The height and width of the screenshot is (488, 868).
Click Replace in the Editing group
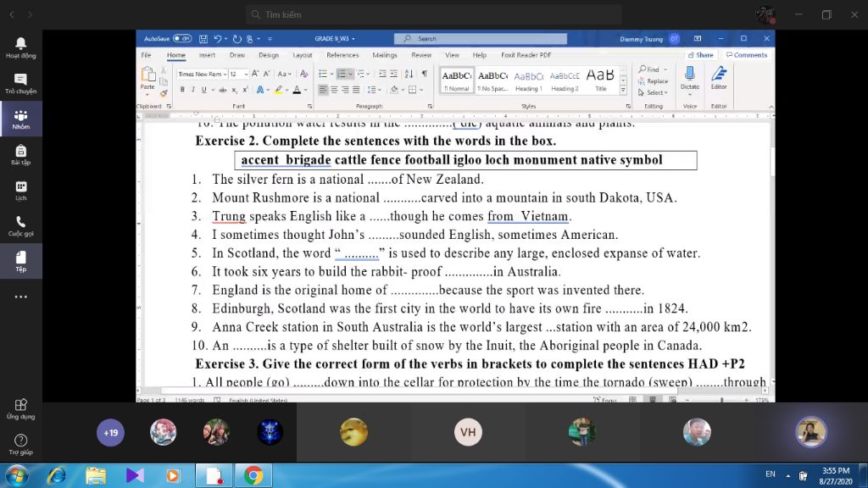tap(653, 81)
